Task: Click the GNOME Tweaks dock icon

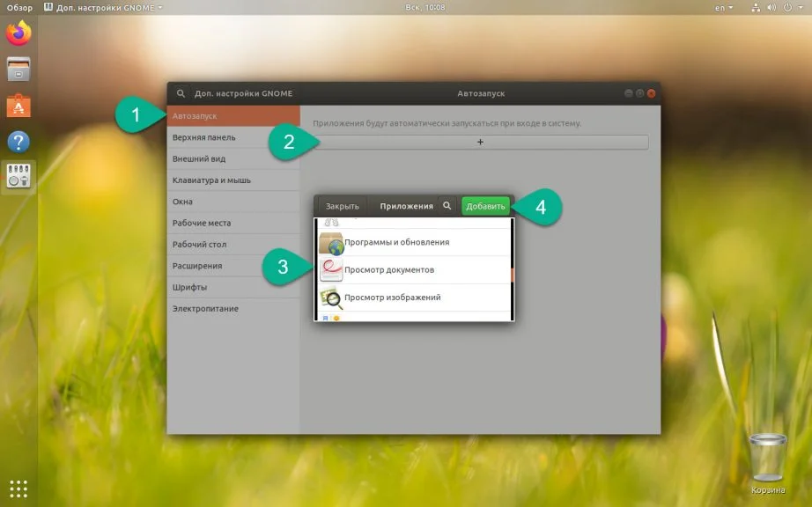Action: pyautogui.click(x=18, y=176)
